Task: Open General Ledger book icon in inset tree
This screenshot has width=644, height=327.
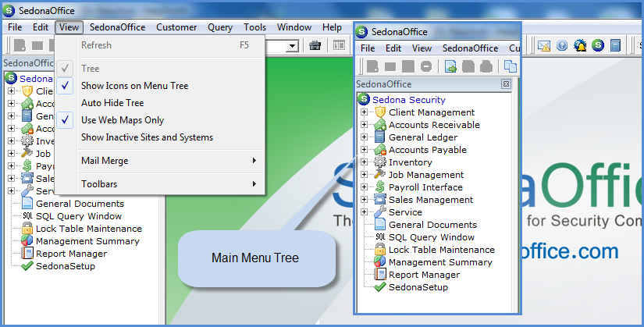Action: (380, 137)
